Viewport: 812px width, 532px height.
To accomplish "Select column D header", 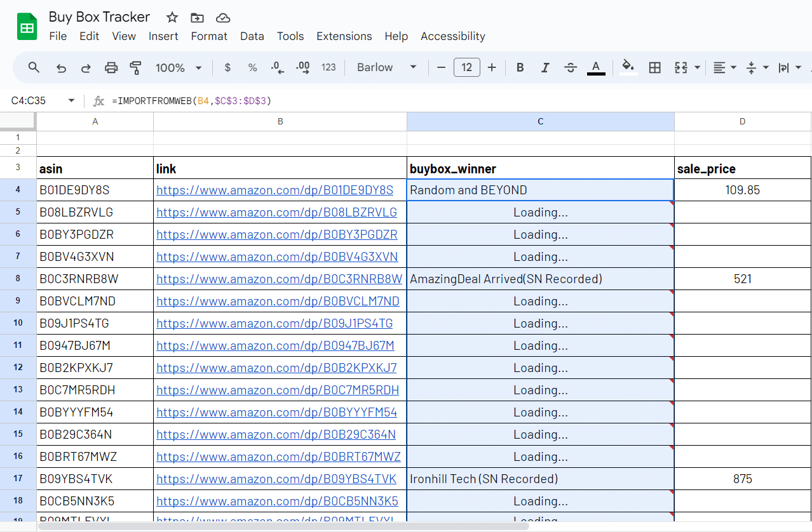I will (742, 121).
